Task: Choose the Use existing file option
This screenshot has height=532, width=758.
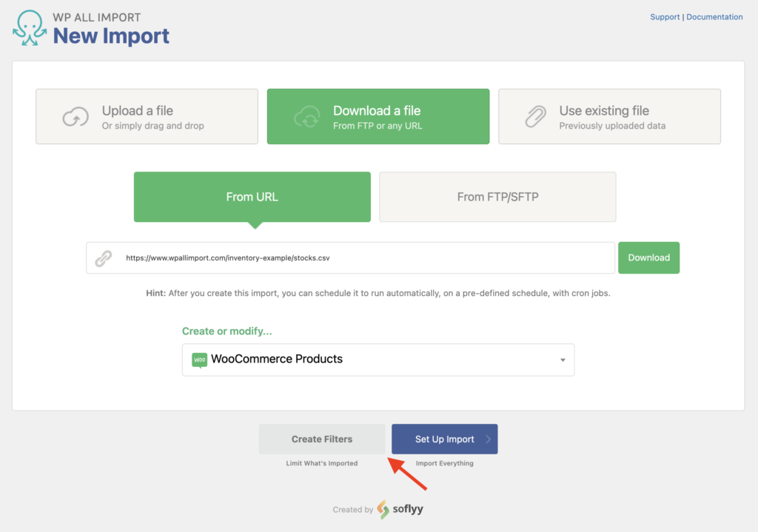Action: tap(609, 116)
